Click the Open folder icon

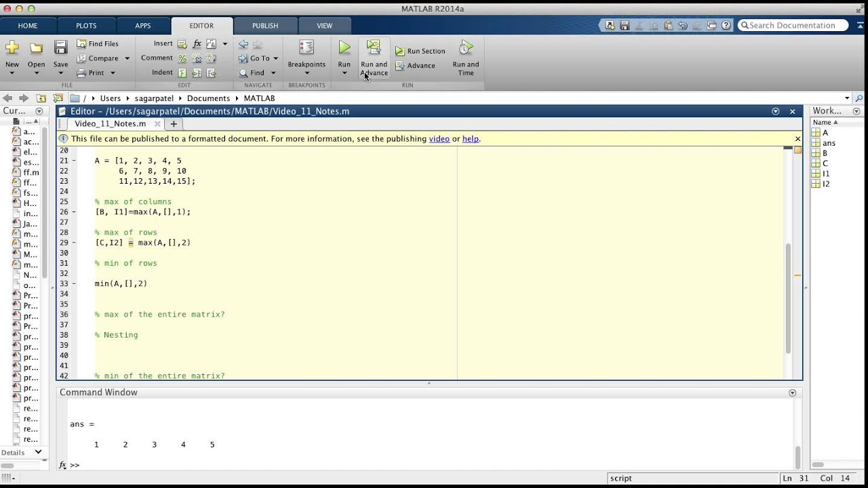[x=36, y=47]
